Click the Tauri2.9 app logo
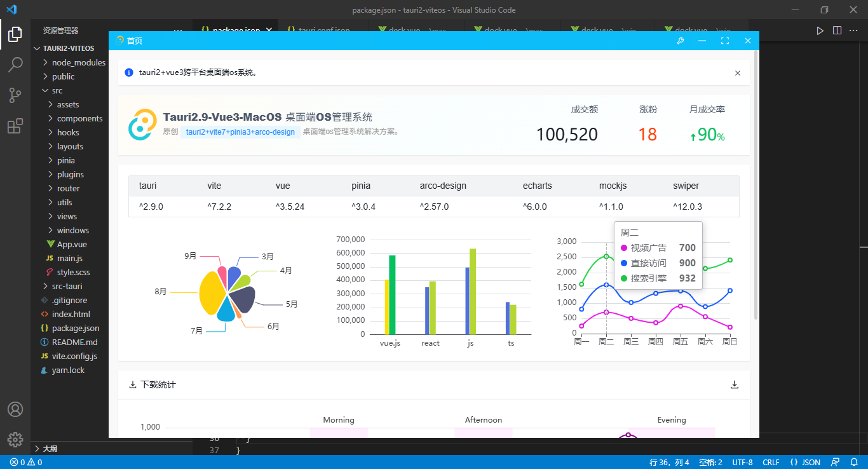This screenshot has height=469, width=868. (142, 125)
